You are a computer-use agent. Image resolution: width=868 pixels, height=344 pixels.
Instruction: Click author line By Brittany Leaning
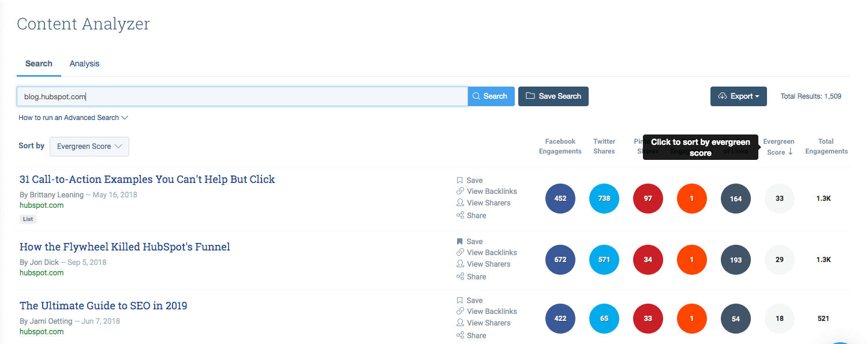(x=51, y=195)
